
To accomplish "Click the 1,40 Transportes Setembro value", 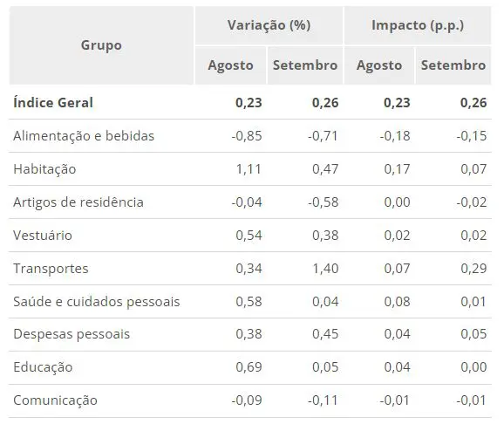I will (325, 269).
